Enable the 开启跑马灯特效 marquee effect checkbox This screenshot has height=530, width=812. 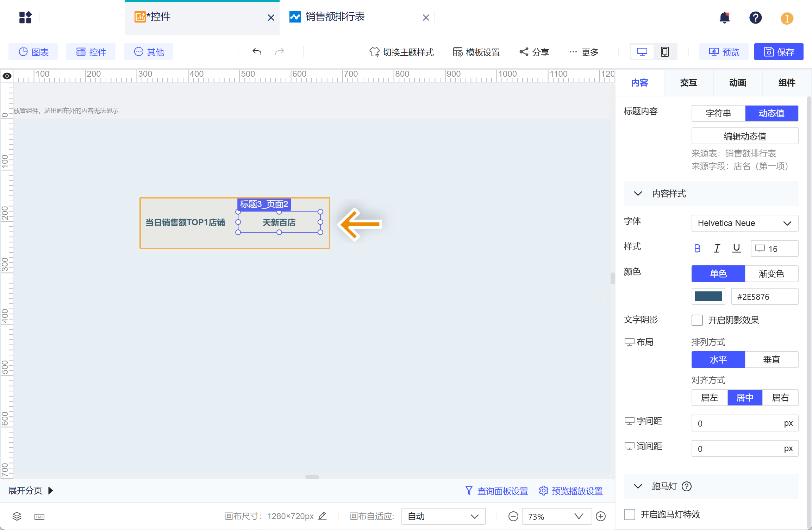click(x=629, y=514)
